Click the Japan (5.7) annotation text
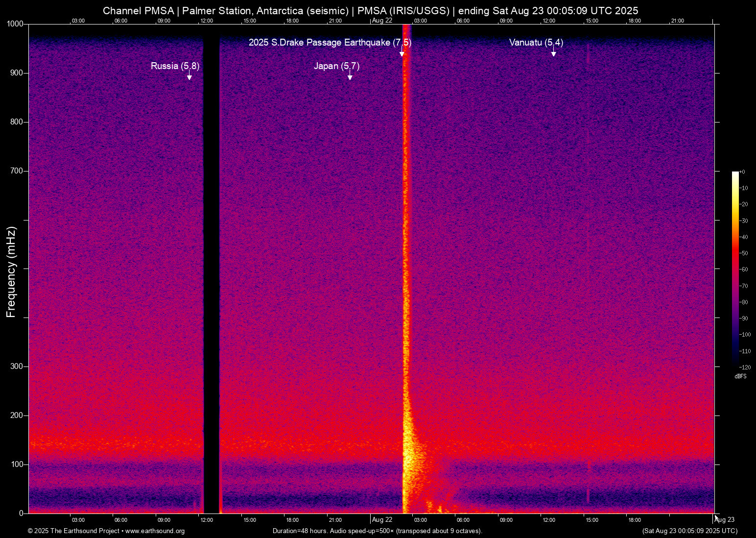 pyautogui.click(x=337, y=66)
